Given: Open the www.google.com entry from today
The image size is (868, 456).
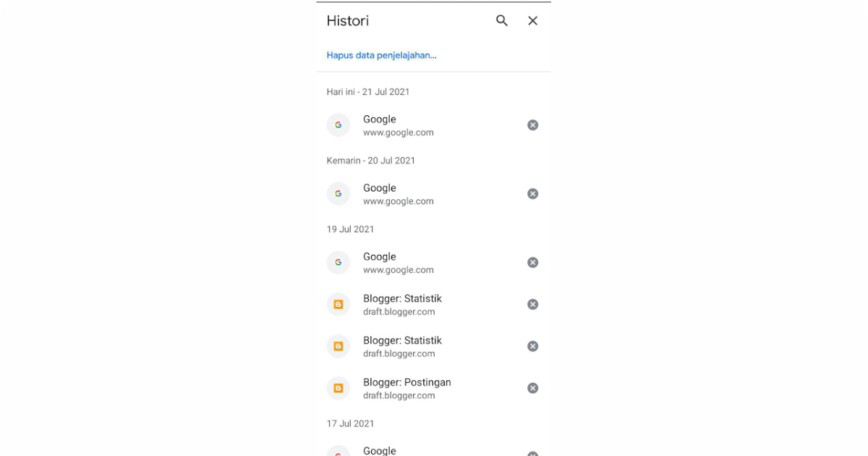Looking at the screenshot, I should pyautogui.click(x=398, y=124).
